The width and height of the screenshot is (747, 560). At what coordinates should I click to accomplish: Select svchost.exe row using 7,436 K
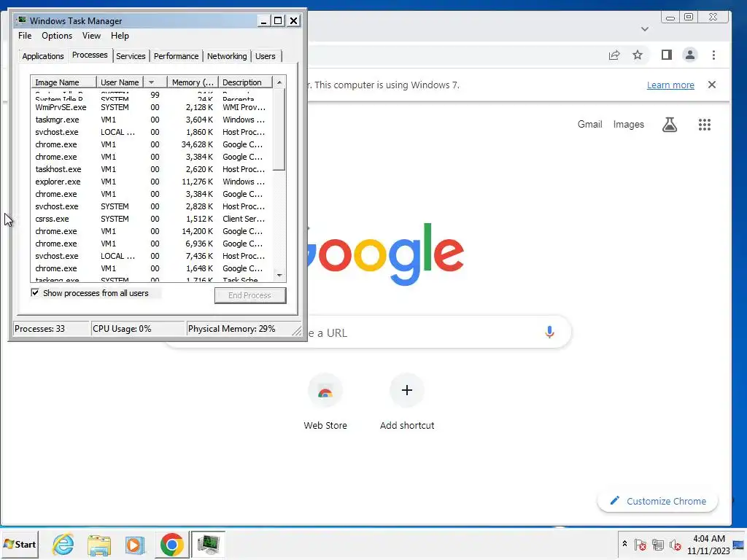152,256
